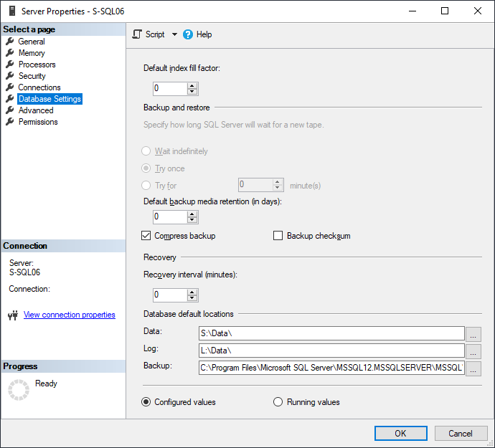Uncheck the Compress backup checkbox

[146, 236]
